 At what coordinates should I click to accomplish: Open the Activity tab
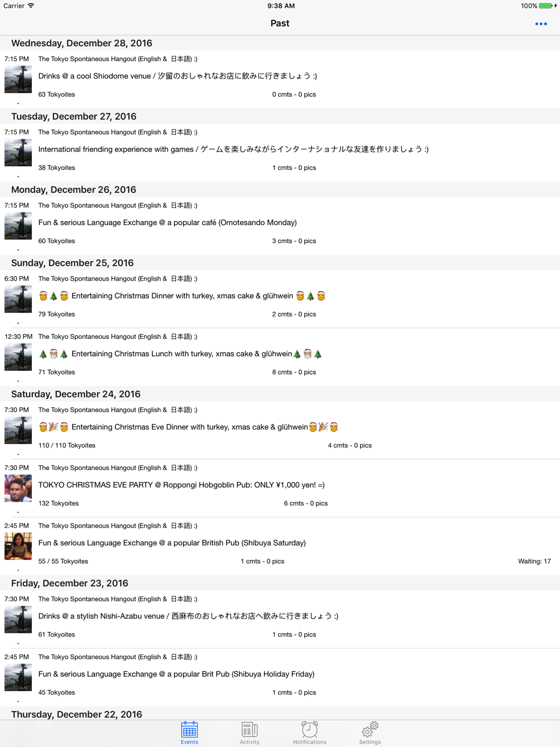point(250,733)
